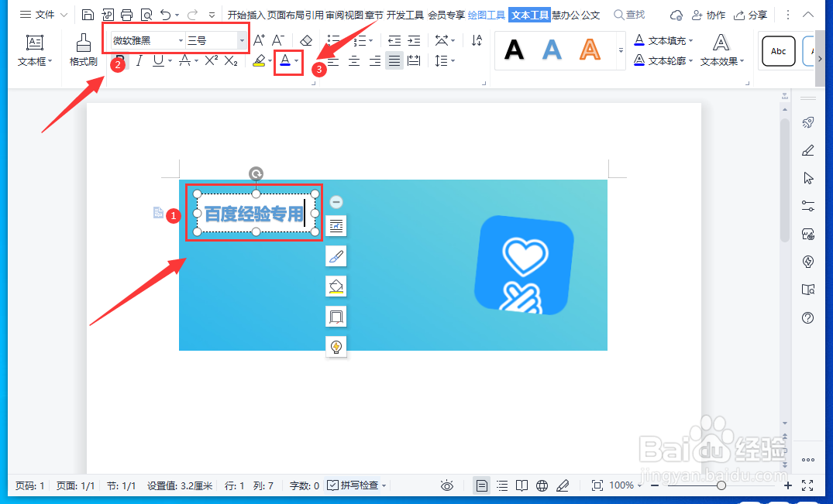833x504 pixels.
Task: Toggle justify alignment button
Action: [x=394, y=60]
